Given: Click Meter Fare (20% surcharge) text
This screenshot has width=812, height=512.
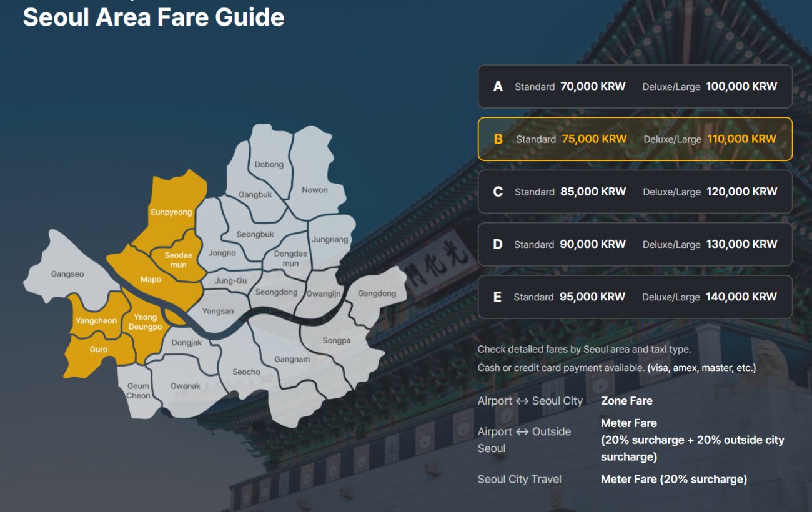Looking at the screenshot, I should pos(674,479).
